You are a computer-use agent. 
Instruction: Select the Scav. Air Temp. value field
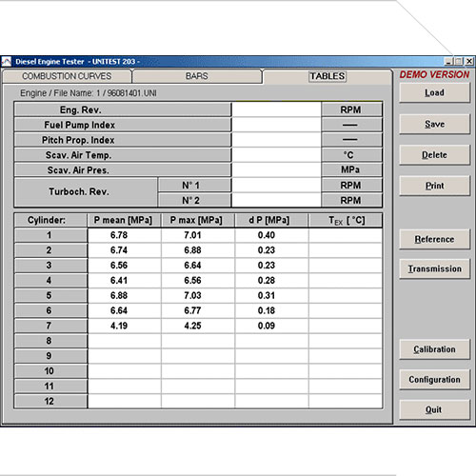(x=276, y=155)
